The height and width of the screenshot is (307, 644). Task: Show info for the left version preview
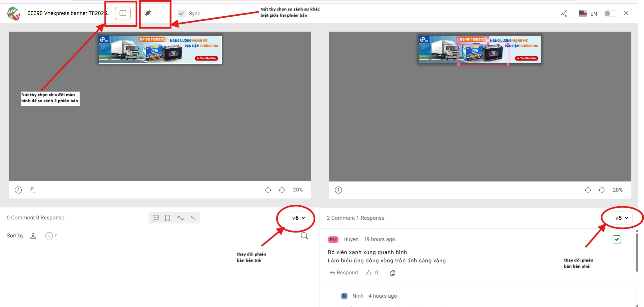[x=18, y=190]
